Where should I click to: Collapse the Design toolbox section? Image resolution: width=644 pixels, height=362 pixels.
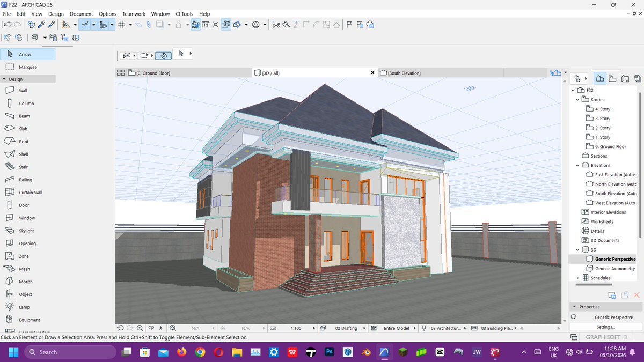[5, 79]
